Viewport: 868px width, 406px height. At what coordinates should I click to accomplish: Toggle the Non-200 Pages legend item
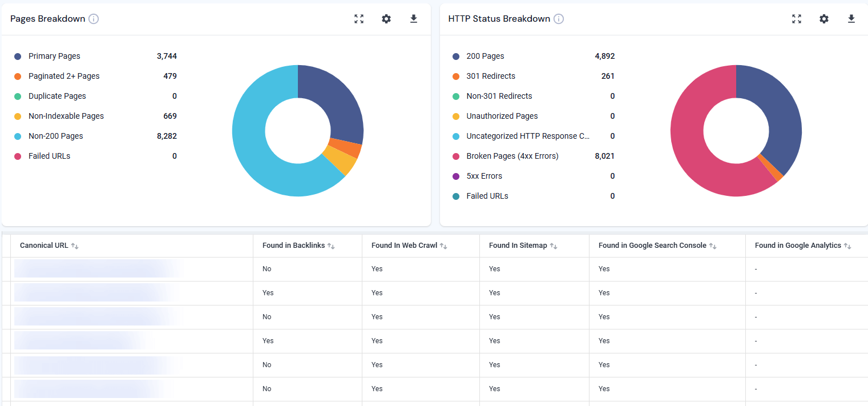tap(55, 136)
